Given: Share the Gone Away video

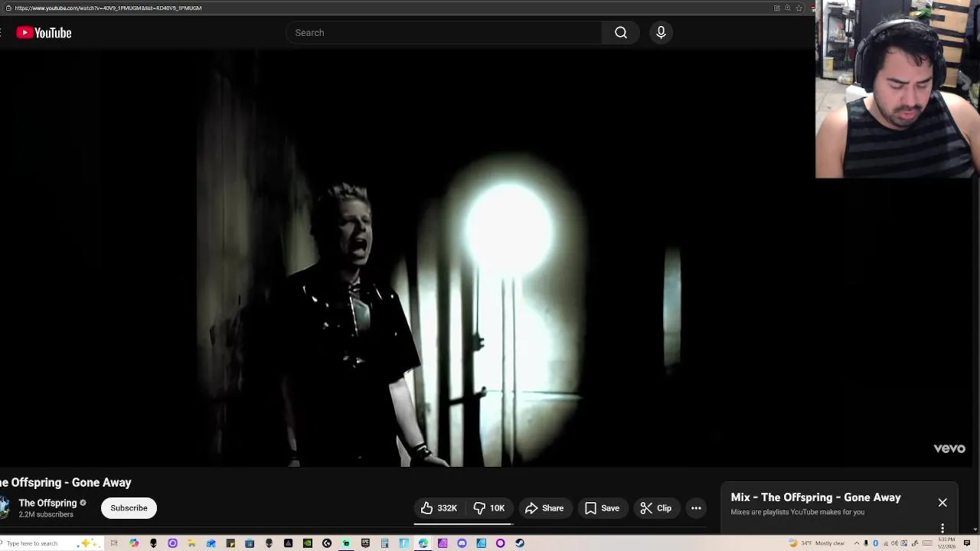Looking at the screenshot, I should coord(544,508).
